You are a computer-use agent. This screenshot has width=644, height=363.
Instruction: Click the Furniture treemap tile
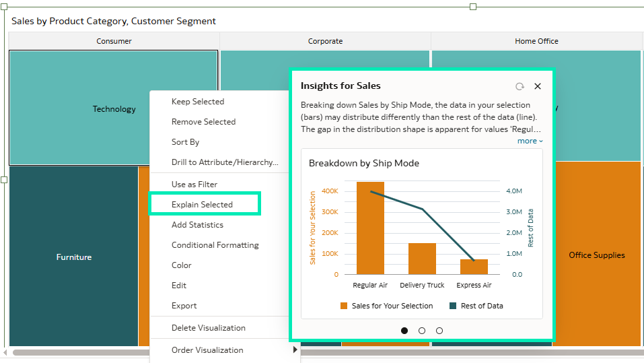(74, 257)
